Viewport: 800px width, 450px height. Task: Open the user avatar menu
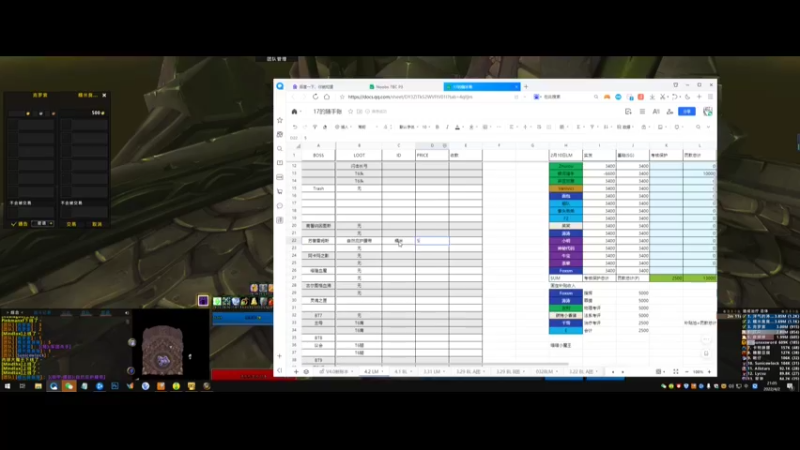707,111
